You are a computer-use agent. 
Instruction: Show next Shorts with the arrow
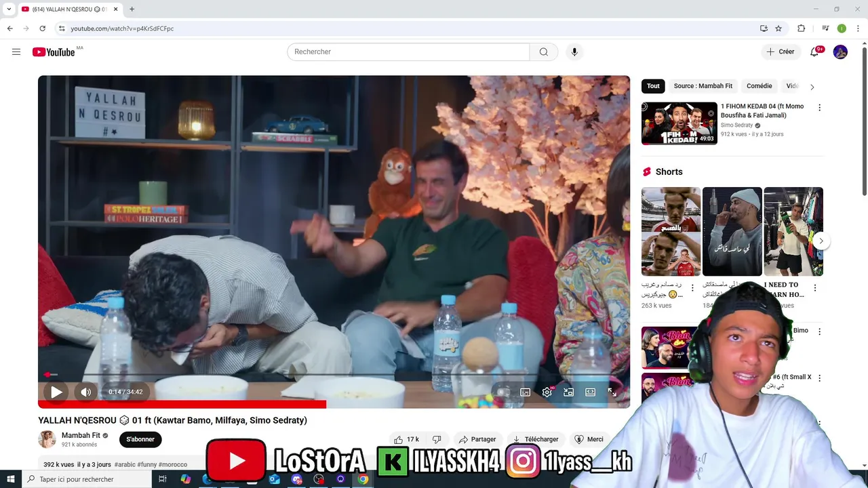coord(821,241)
